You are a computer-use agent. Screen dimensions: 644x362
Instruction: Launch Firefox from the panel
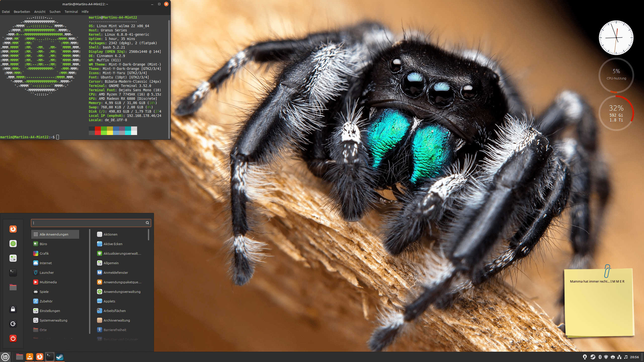coord(40,357)
